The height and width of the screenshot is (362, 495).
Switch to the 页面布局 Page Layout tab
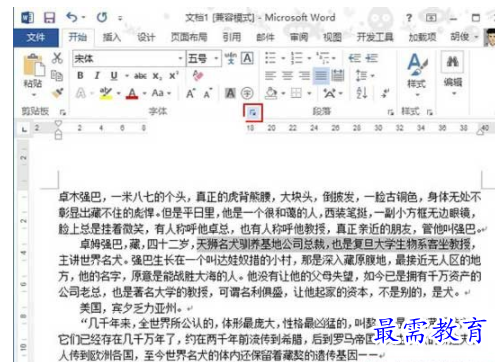point(189,37)
